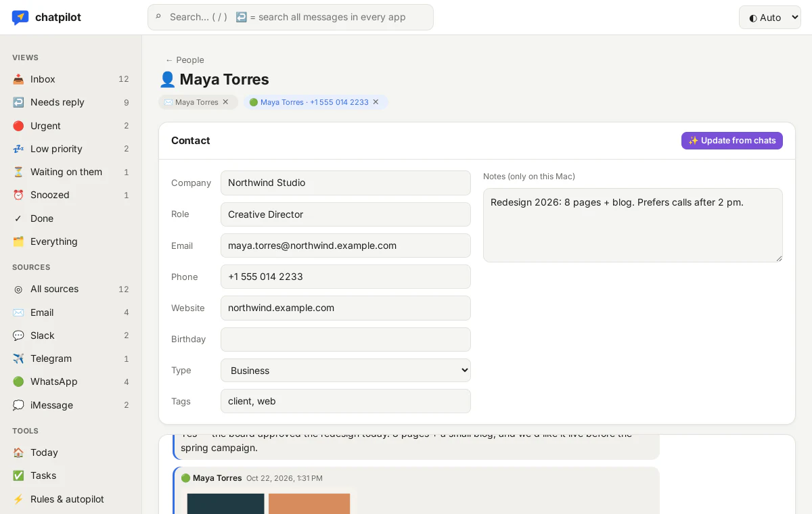Open the Today house icon
Viewport: 812px width, 514px height.
18,452
